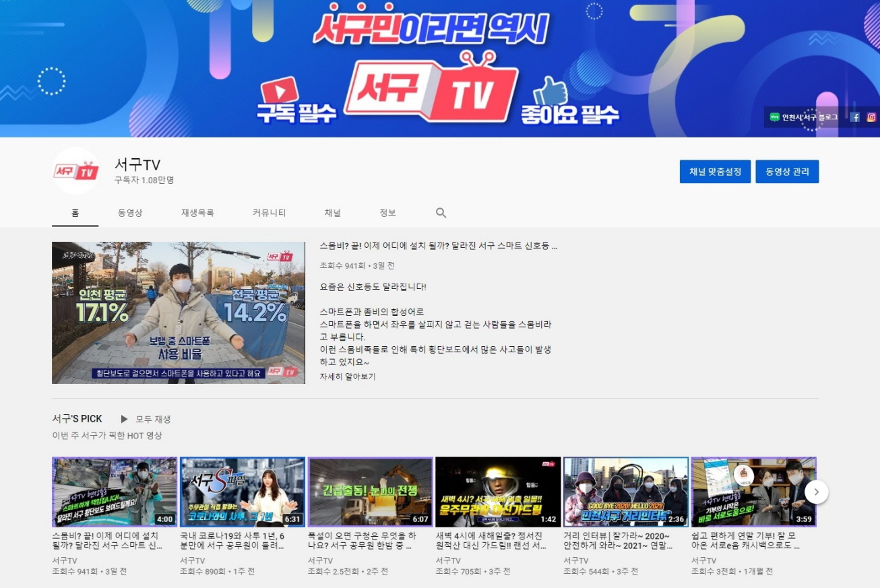
Task: Switch to the 동영상 tab
Action: point(130,213)
